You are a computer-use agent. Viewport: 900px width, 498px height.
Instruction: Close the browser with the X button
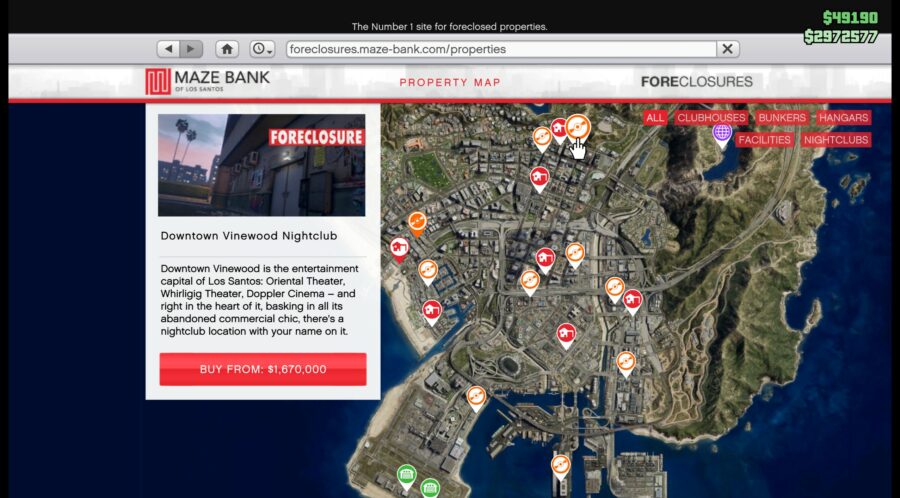[727, 49]
